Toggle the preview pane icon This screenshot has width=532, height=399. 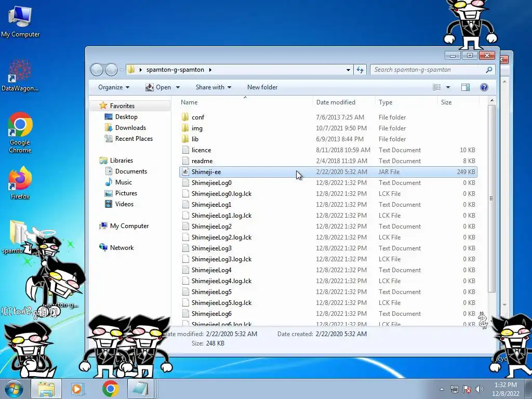pos(465,87)
